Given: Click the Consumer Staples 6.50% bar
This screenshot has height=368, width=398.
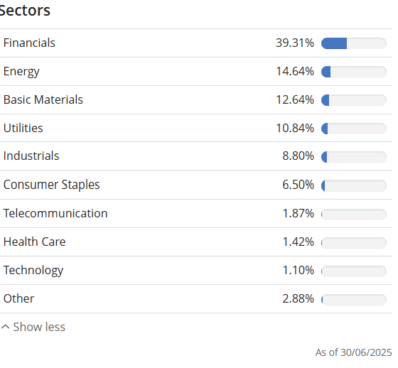Looking at the screenshot, I should [x=354, y=186].
